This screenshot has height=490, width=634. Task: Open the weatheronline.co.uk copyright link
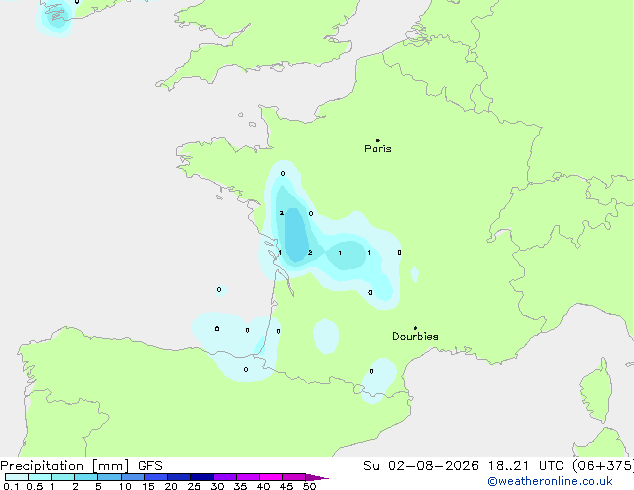(549, 481)
